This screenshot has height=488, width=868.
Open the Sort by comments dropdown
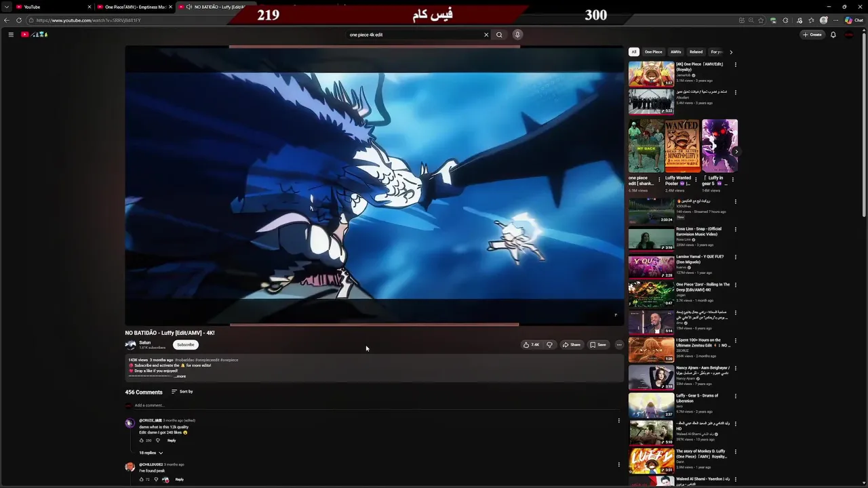[182, 392]
